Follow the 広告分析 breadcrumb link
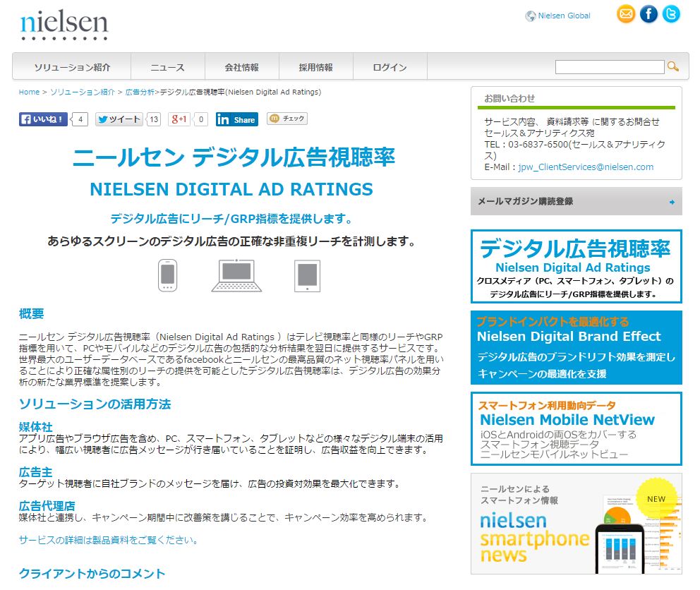Screen dimensions: 700x590 (140, 92)
